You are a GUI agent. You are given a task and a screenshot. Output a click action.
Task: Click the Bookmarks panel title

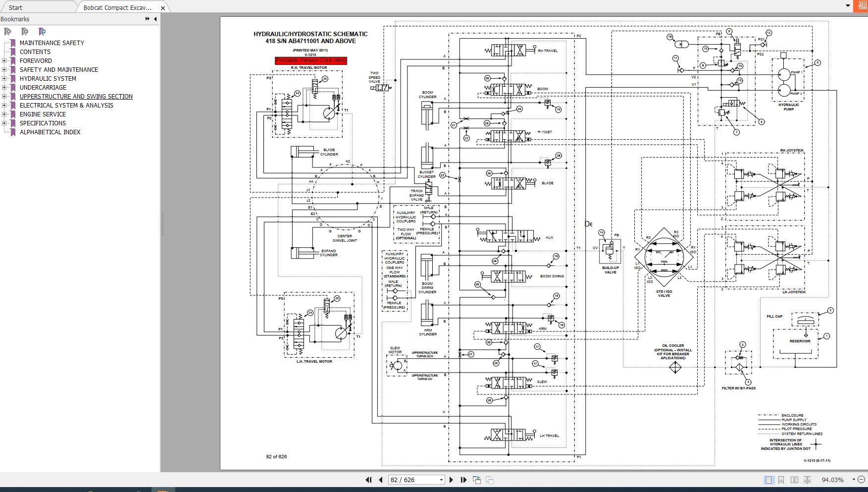(x=15, y=19)
